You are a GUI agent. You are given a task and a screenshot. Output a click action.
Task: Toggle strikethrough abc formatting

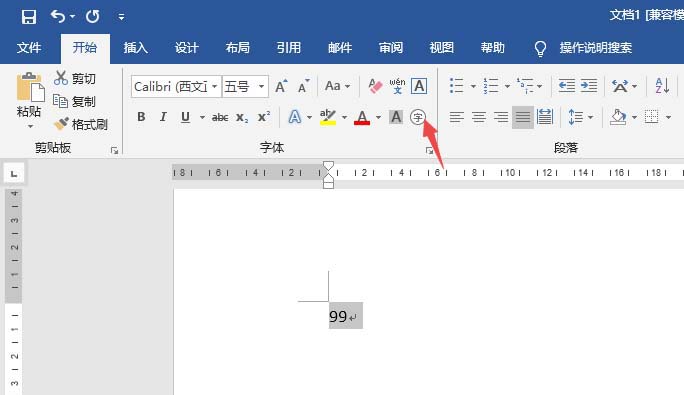pos(220,117)
